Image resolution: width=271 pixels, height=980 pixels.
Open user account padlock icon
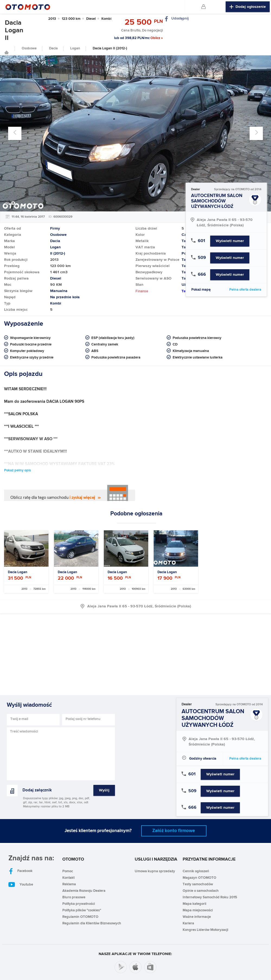click(x=203, y=7)
